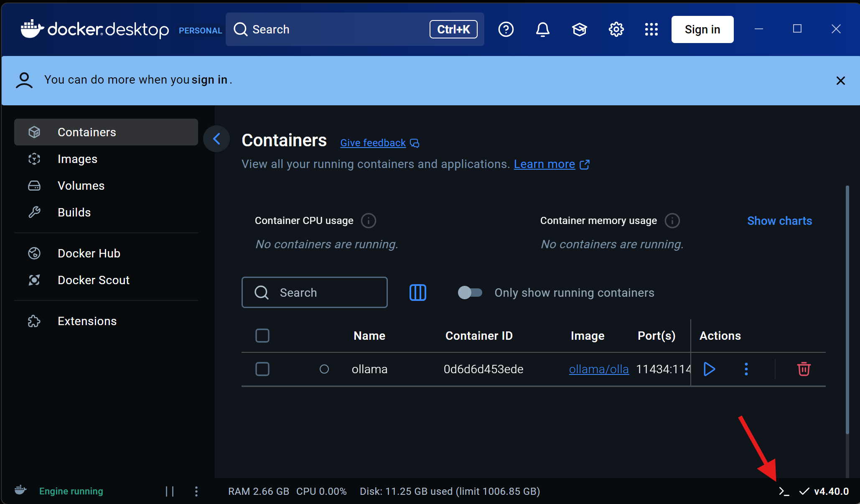860x504 pixels.
Task: Show memory usage info tooltip icon
Action: 672,221
